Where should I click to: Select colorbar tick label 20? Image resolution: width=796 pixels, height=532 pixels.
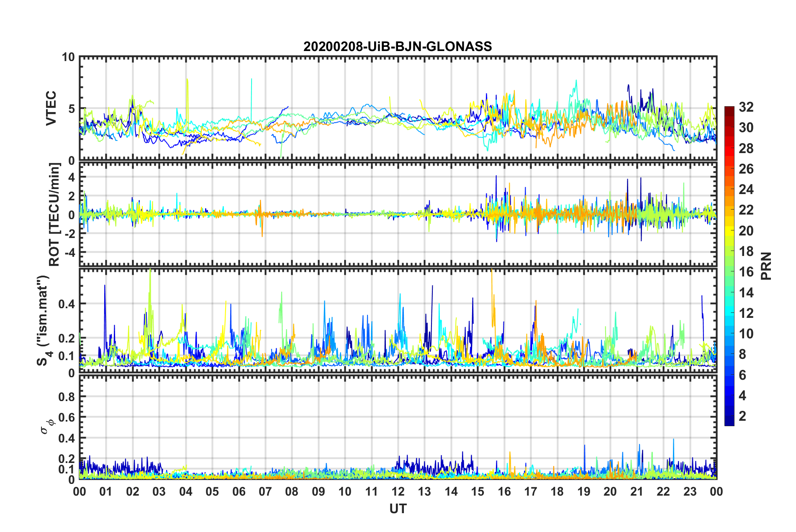click(x=746, y=231)
